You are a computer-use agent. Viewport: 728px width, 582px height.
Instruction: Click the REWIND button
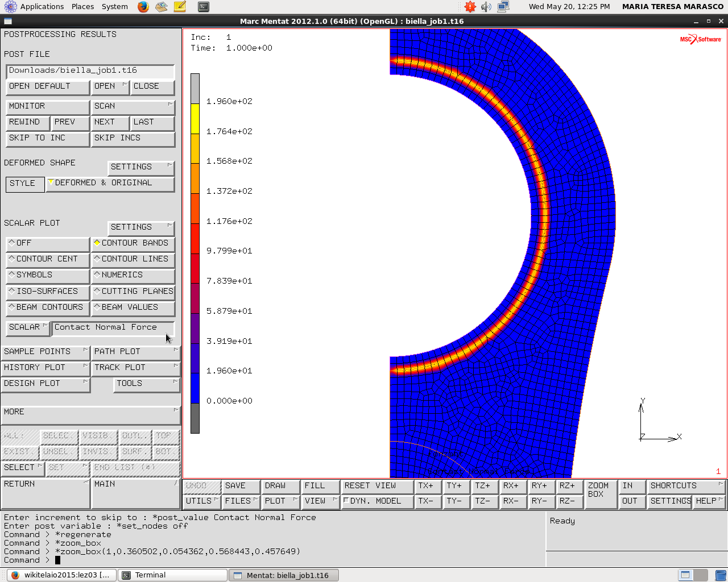28,122
